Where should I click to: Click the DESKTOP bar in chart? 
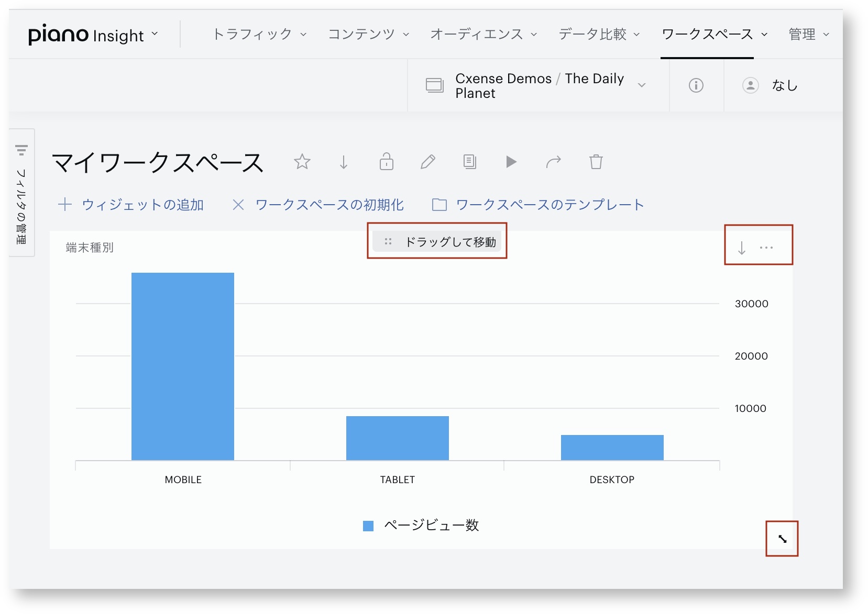tap(612, 448)
